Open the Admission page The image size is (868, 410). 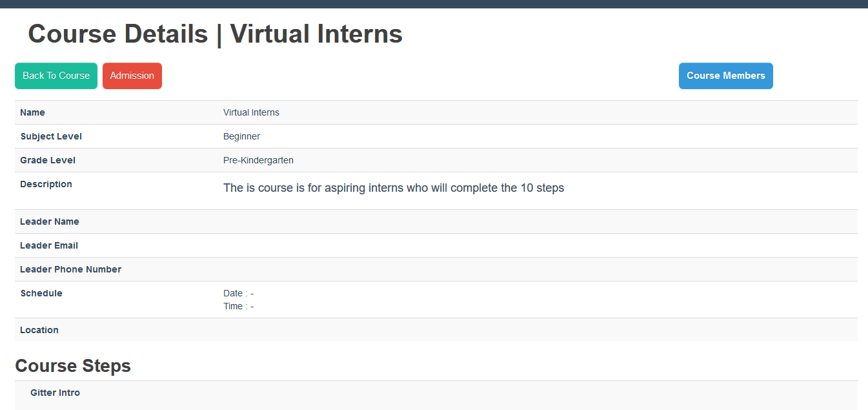[x=132, y=76]
